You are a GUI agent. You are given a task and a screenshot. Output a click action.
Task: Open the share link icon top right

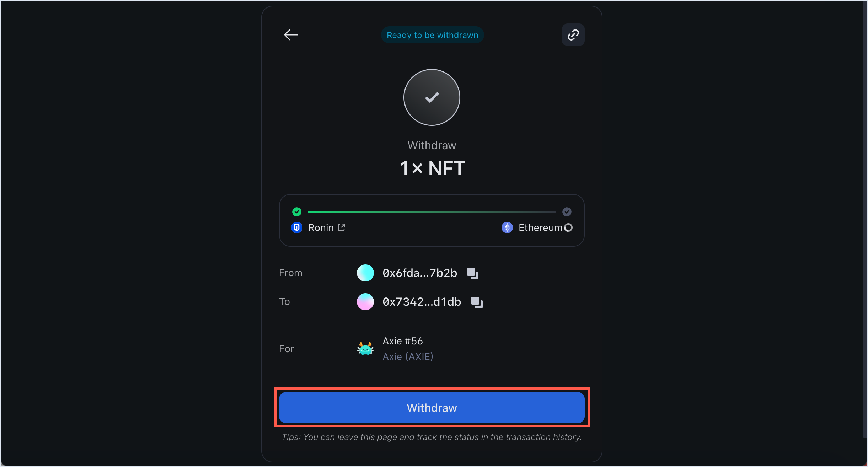coord(573,34)
